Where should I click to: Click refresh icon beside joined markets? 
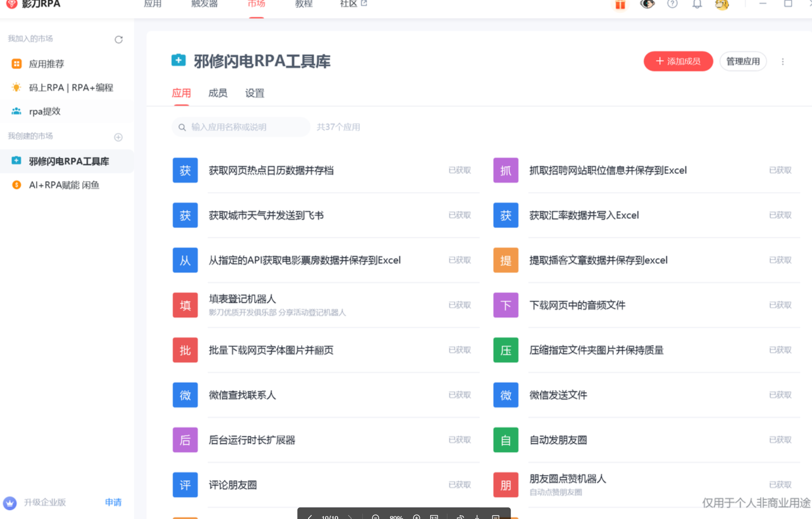119,40
